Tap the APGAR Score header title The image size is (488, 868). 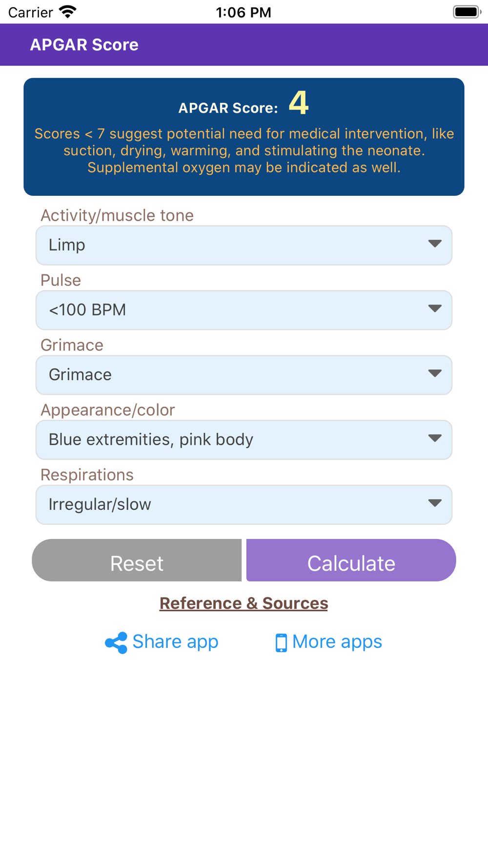click(84, 45)
